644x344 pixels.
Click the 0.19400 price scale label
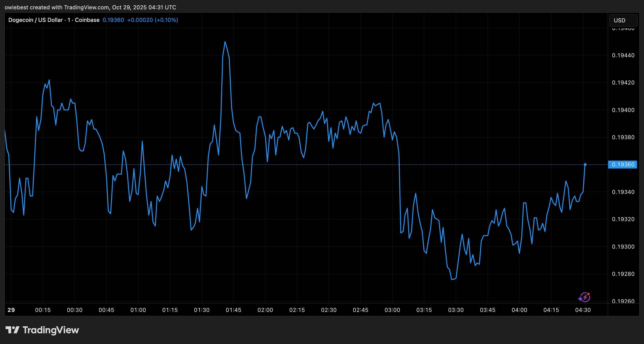[x=623, y=110]
